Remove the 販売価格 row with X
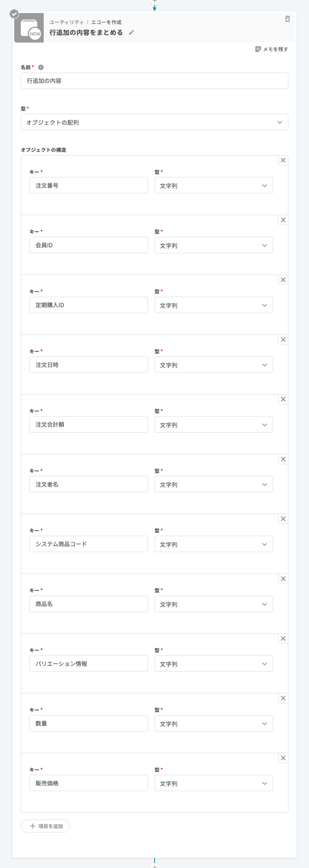The width and height of the screenshot is (309, 868). pos(283,758)
